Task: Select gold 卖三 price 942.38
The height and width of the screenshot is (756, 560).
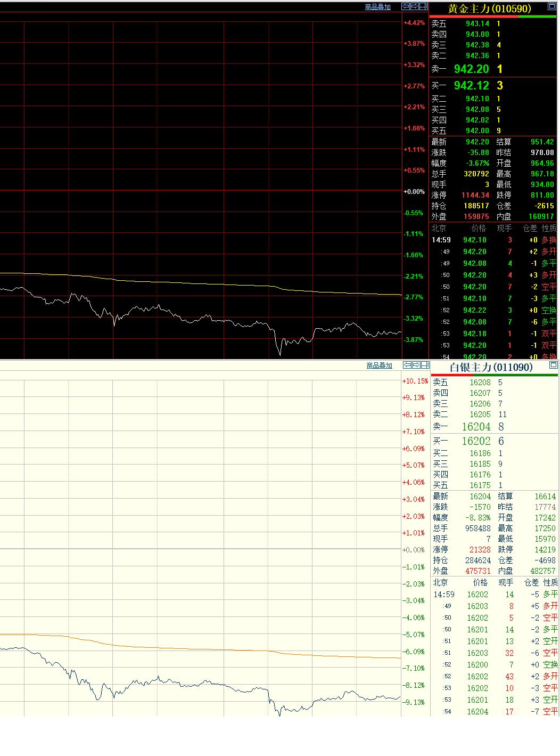Action: click(477, 45)
